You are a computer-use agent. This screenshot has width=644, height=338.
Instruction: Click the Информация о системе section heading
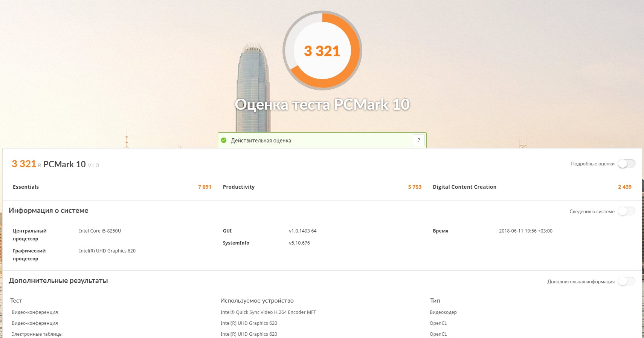[x=49, y=211]
